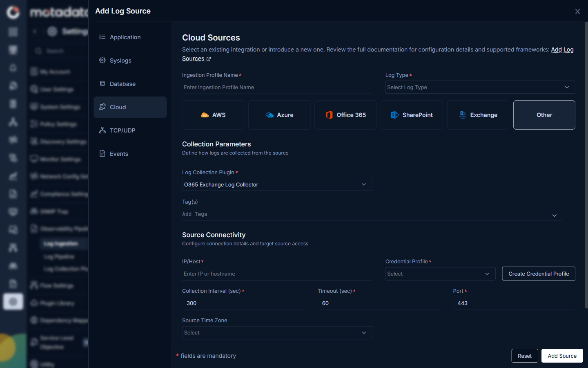Screen dimensions: 588x368
Task: Open the Add Log Sources documentation link
Action: coord(562,49)
